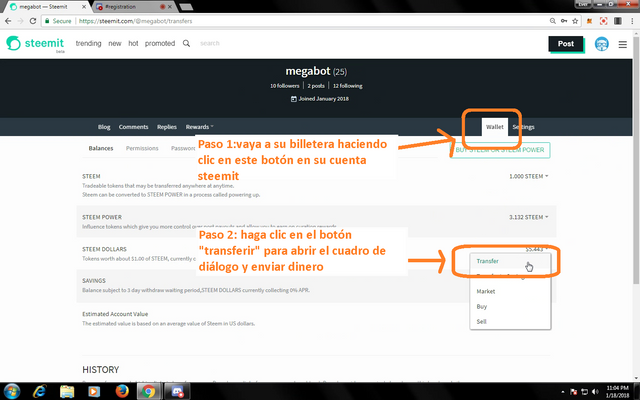Open the Windows Start orb
The image size is (640, 400).
[11, 391]
